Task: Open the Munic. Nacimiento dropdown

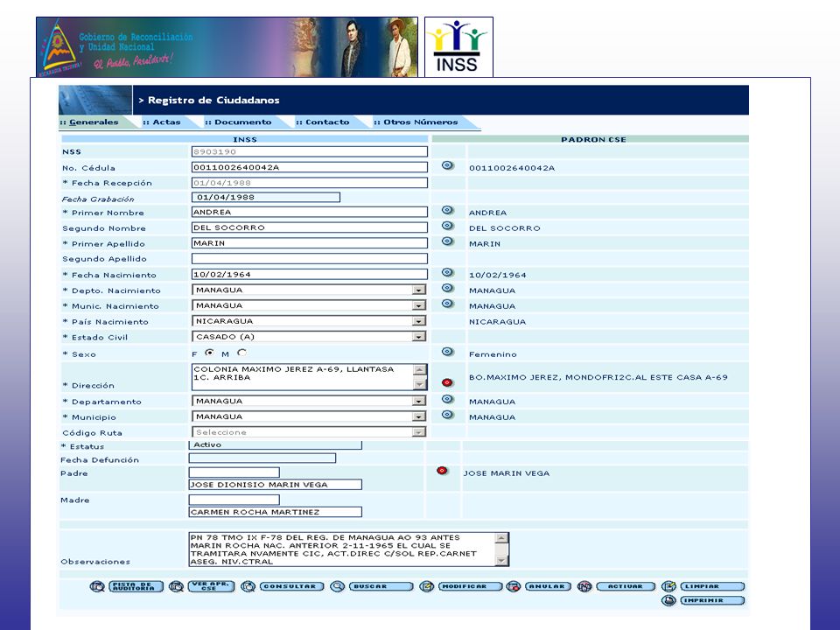Action: click(418, 305)
